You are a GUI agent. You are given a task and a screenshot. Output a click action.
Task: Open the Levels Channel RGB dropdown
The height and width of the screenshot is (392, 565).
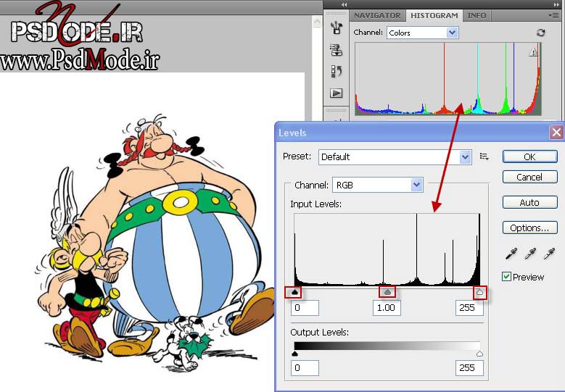(x=377, y=185)
